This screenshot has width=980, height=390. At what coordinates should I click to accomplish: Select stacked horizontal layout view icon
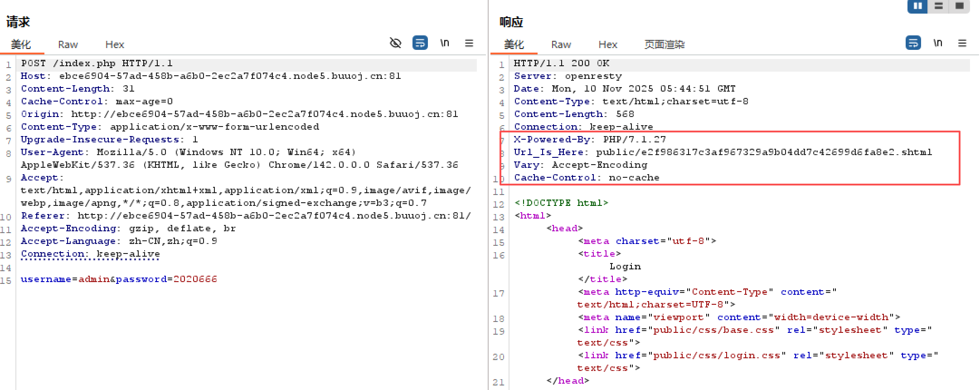(939, 6)
